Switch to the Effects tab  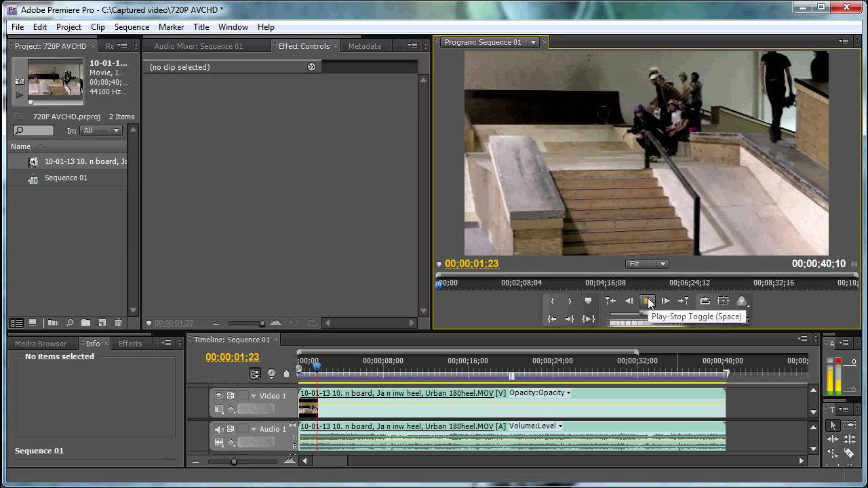pyautogui.click(x=130, y=344)
